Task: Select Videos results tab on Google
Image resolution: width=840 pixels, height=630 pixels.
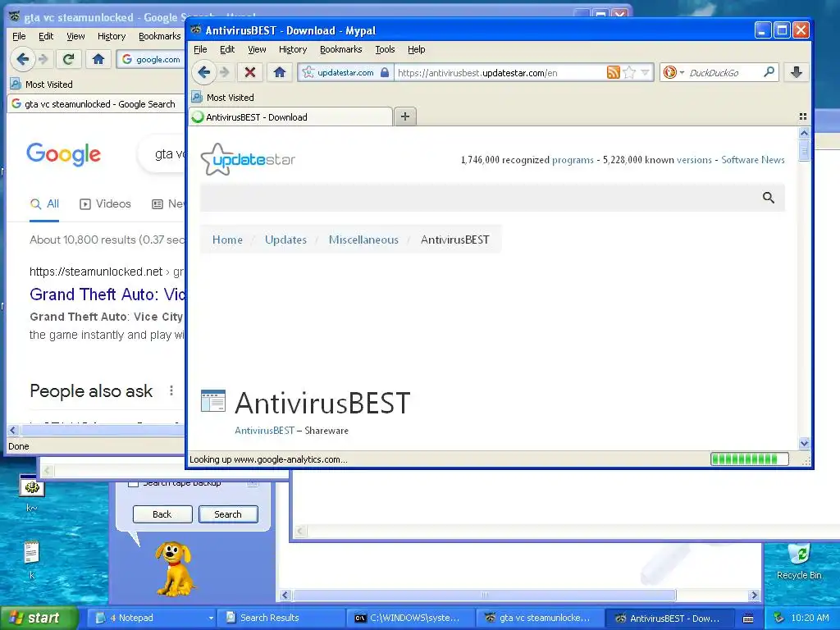Action: pyautogui.click(x=106, y=204)
